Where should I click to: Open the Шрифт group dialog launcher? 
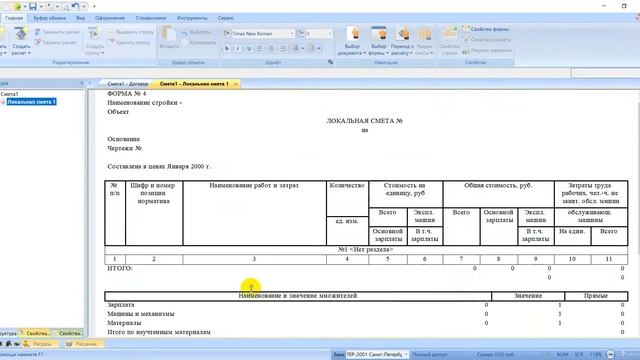tap(330, 62)
